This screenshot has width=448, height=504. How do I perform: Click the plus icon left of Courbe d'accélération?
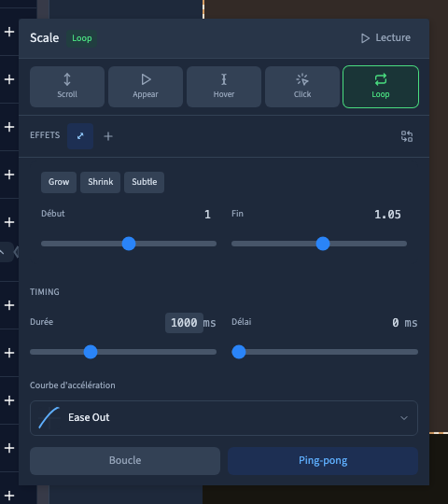(9, 353)
